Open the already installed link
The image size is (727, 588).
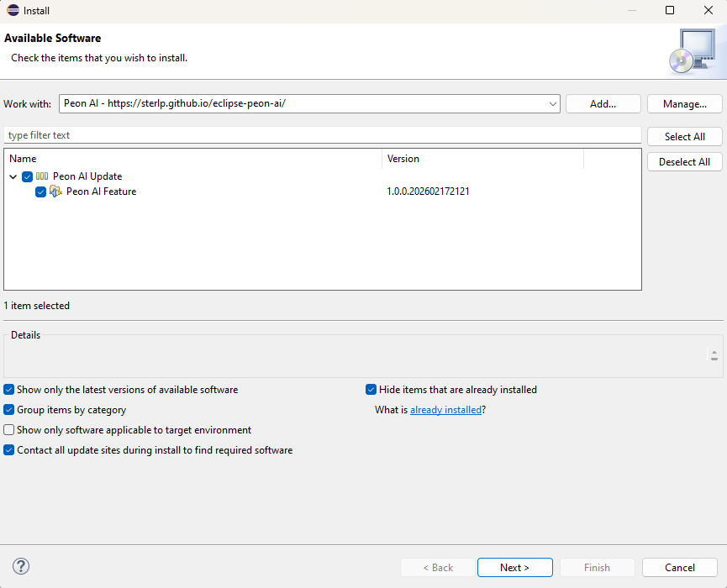point(445,410)
